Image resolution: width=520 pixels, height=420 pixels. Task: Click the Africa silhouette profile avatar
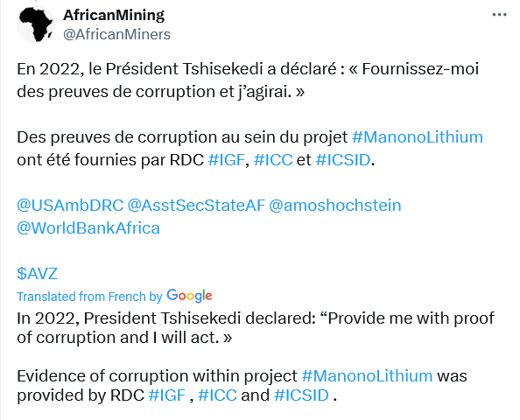[36, 24]
